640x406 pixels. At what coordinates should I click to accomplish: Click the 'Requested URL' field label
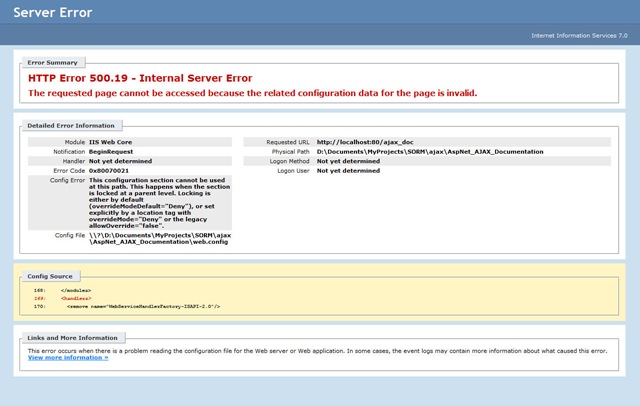(288, 142)
